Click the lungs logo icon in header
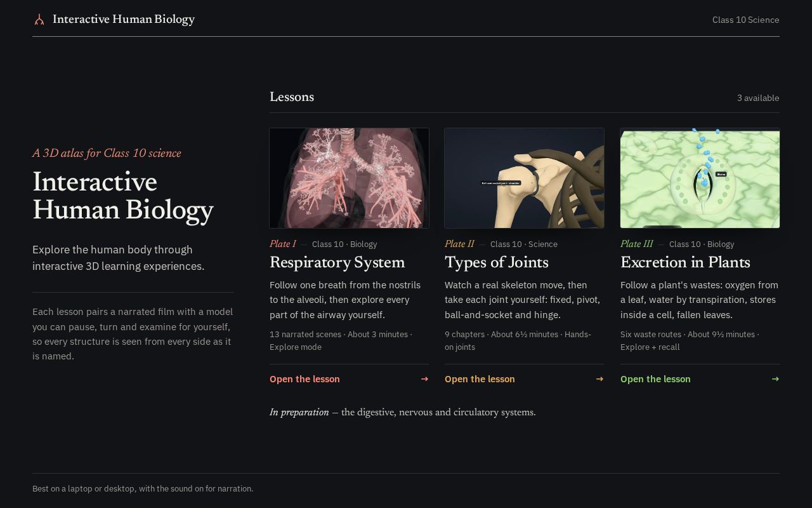This screenshot has height=508, width=812. [39, 20]
